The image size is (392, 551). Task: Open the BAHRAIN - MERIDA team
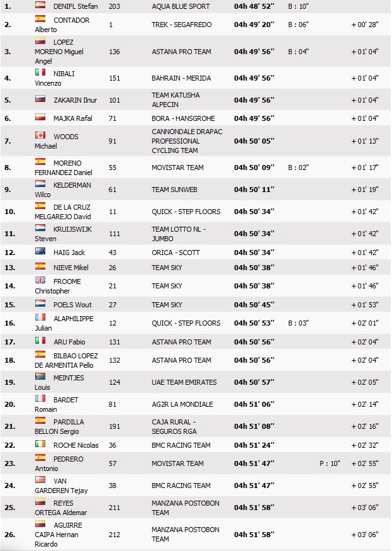(181, 78)
